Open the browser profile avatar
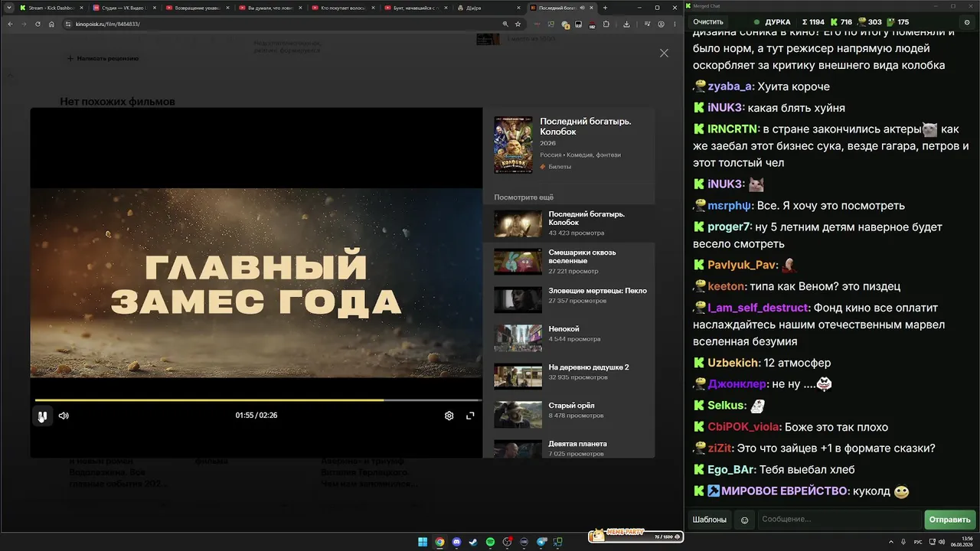Image resolution: width=980 pixels, height=551 pixels. 661,24
